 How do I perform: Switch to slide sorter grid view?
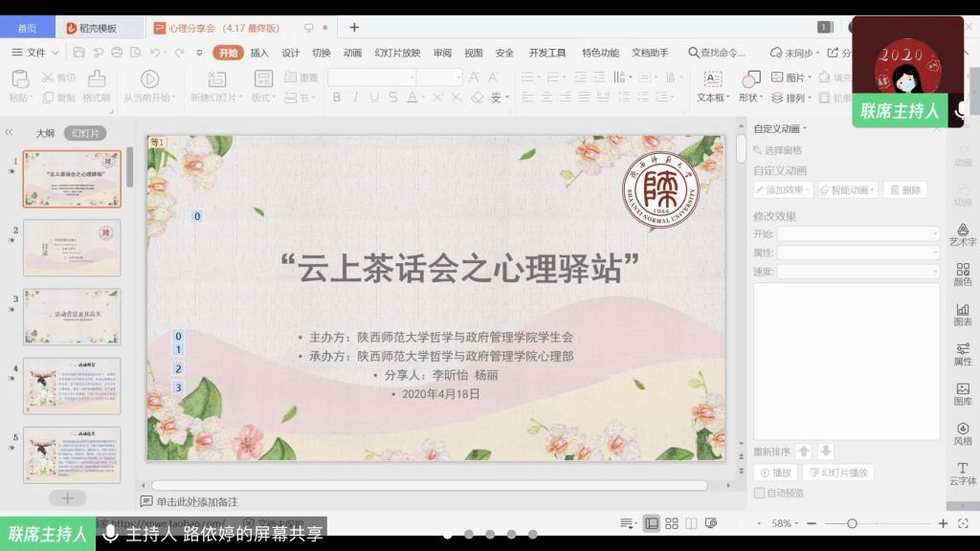pyautogui.click(x=671, y=523)
